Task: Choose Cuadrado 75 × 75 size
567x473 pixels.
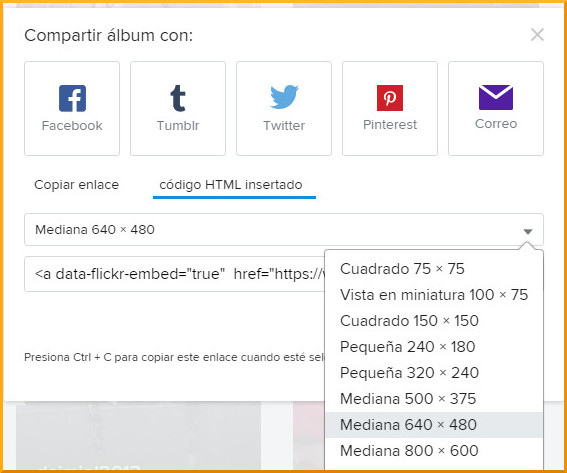Action: (x=434, y=269)
